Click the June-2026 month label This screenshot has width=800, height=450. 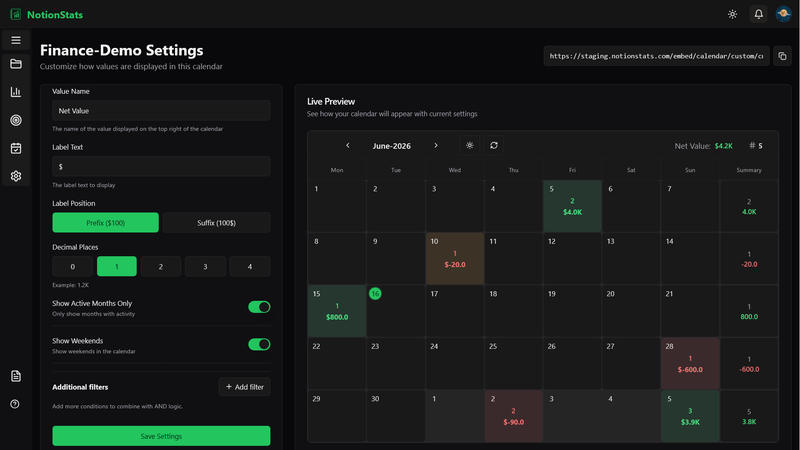[391, 146]
